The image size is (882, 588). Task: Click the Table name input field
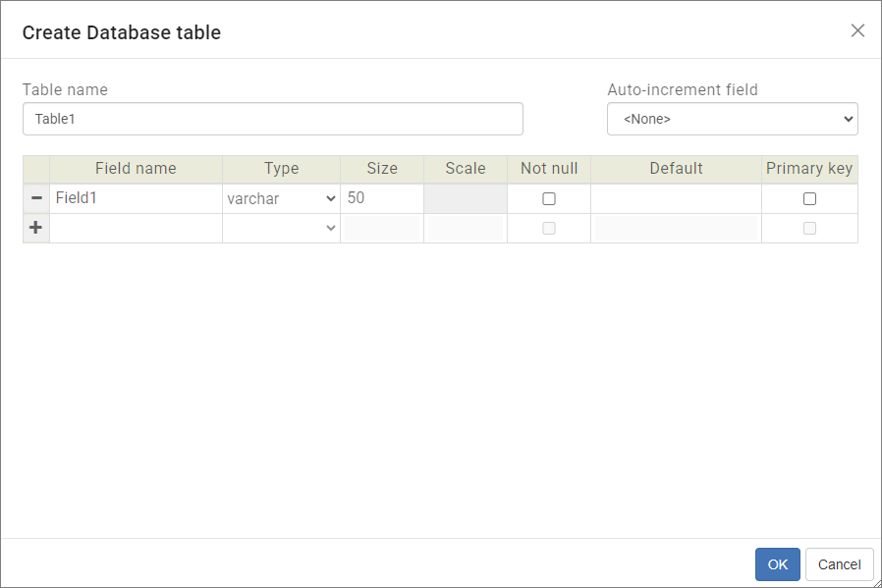click(273, 118)
